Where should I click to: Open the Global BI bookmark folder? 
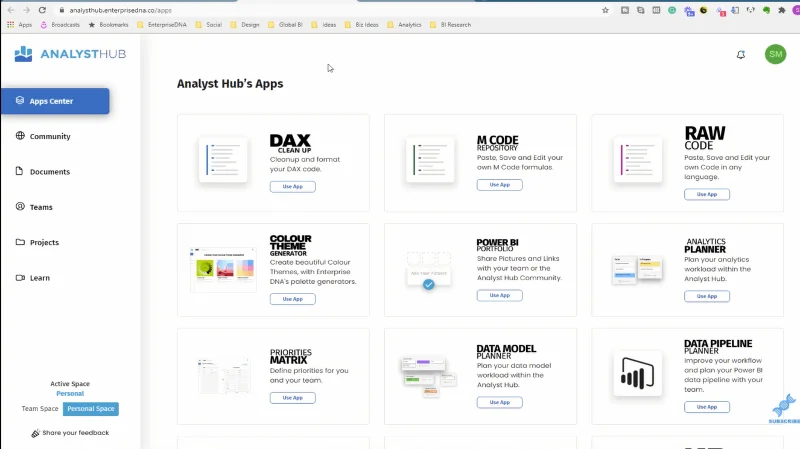coord(285,24)
